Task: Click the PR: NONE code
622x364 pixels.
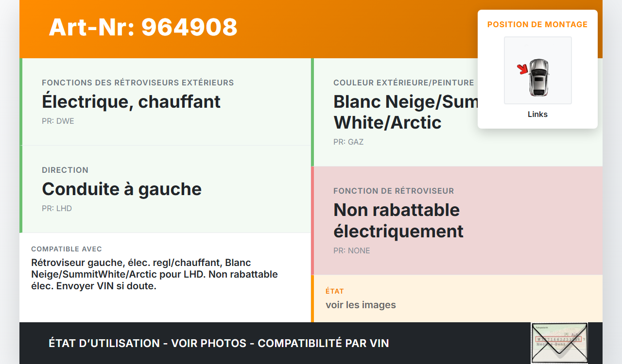Action: pyautogui.click(x=352, y=250)
